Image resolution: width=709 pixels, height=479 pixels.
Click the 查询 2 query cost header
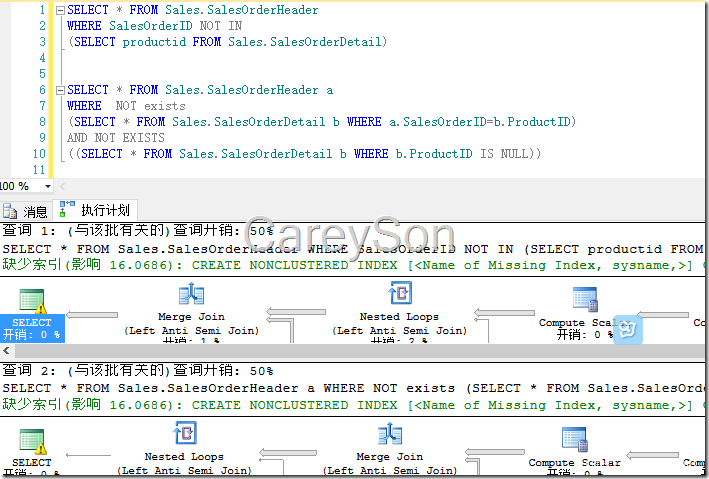138,371
